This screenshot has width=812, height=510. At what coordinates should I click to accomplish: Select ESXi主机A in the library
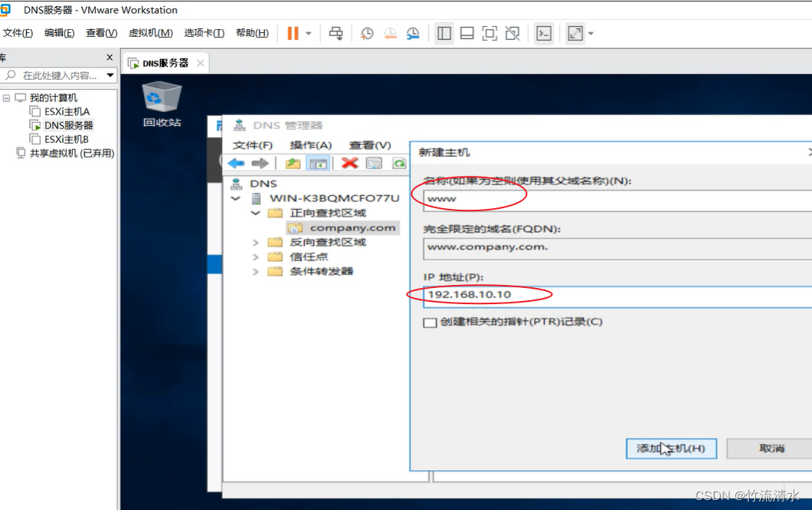67,111
